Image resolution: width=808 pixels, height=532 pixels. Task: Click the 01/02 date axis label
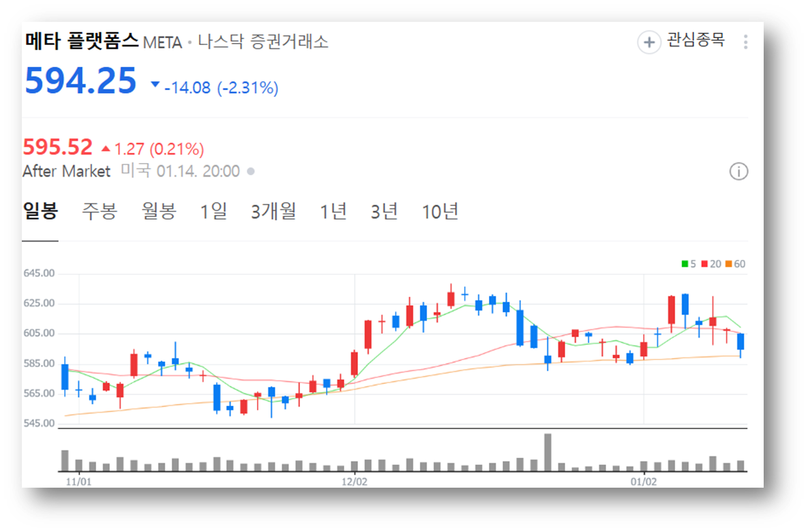pyautogui.click(x=644, y=482)
